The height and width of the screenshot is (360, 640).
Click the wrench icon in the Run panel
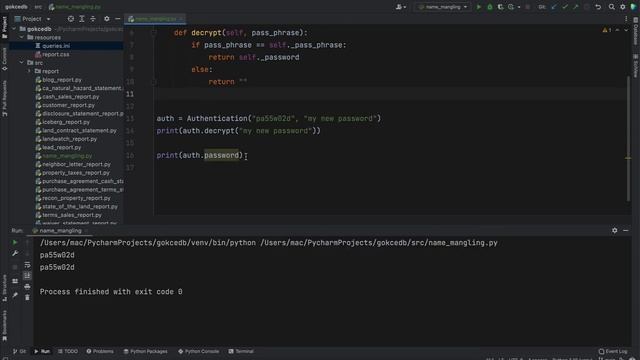pyautogui.click(x=15, y=253)
